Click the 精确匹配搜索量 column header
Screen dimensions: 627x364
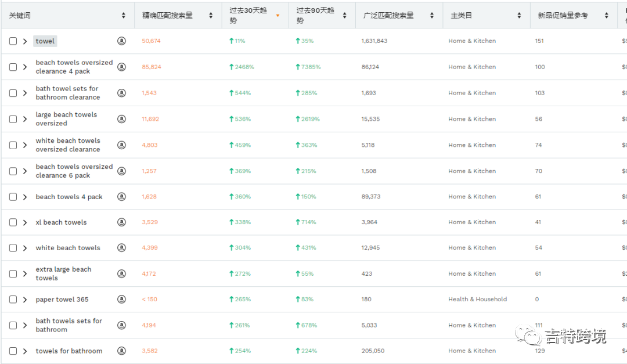pyautogui.click(x=178, y=15)
